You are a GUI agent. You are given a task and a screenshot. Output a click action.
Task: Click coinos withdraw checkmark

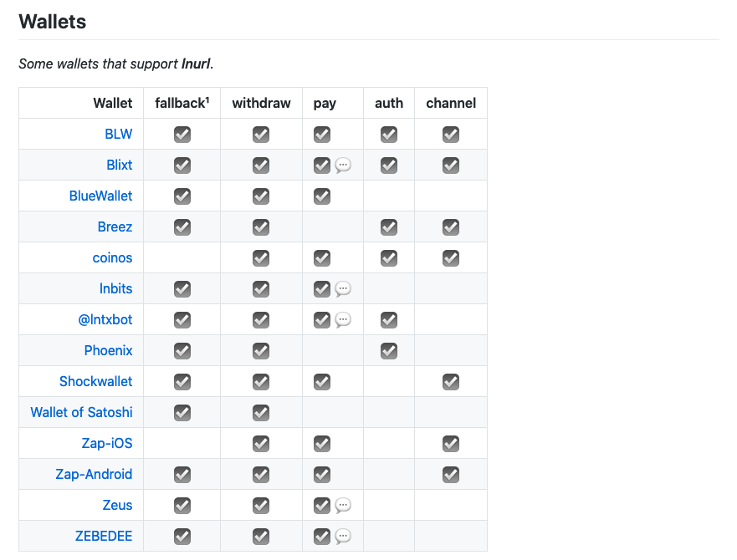[x=261, y=258]
